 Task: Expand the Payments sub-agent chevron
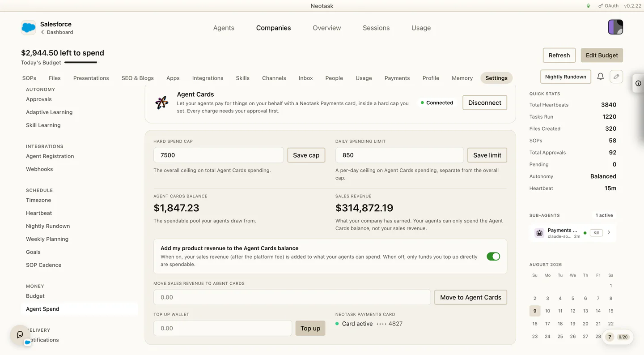[609, 232]
